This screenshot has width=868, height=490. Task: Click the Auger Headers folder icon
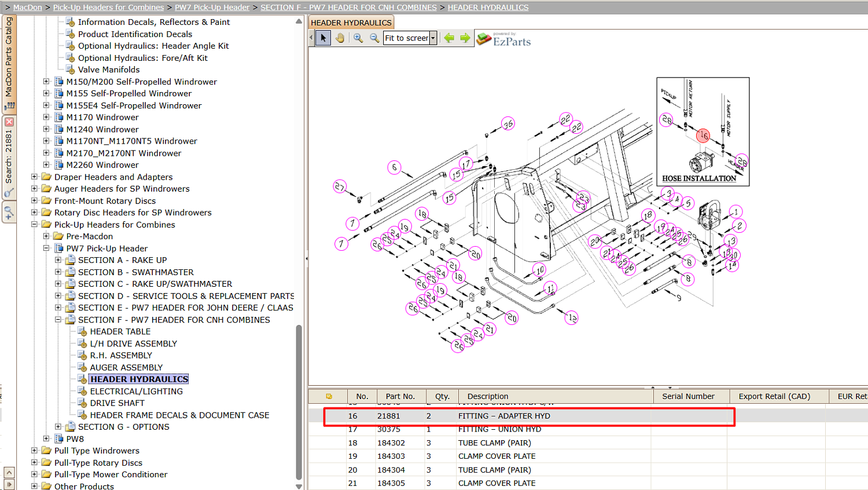[x=46, y=188]
